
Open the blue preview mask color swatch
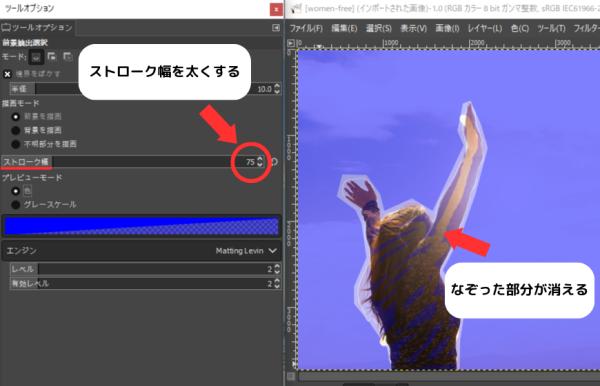point(142,226)
